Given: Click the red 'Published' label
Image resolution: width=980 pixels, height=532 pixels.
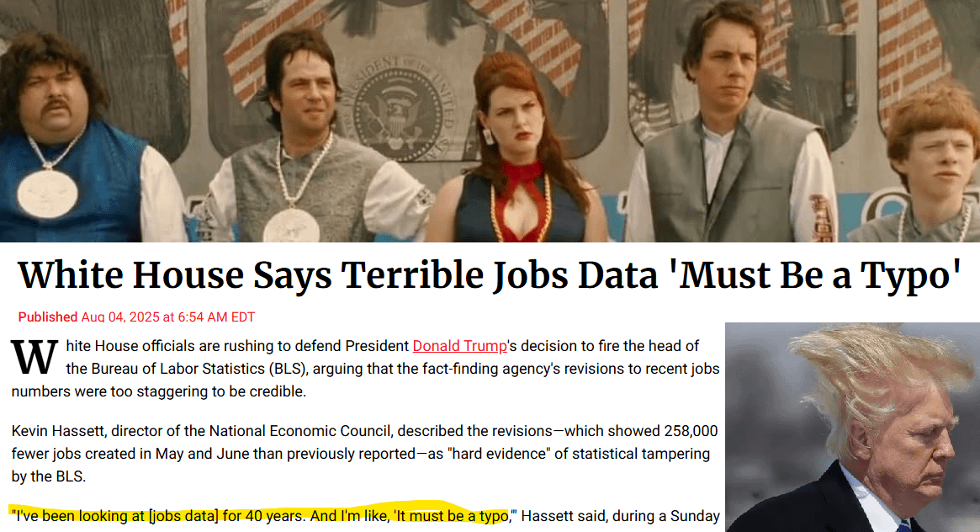Looking at the screenshot, I should [47, 317].
